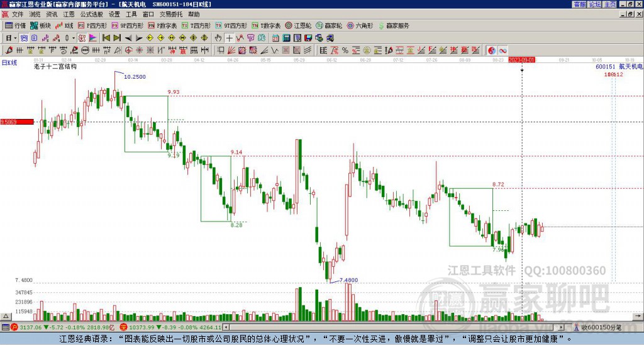Click the red 9.5869 price label
644x345 pixels.
[16, 122]
